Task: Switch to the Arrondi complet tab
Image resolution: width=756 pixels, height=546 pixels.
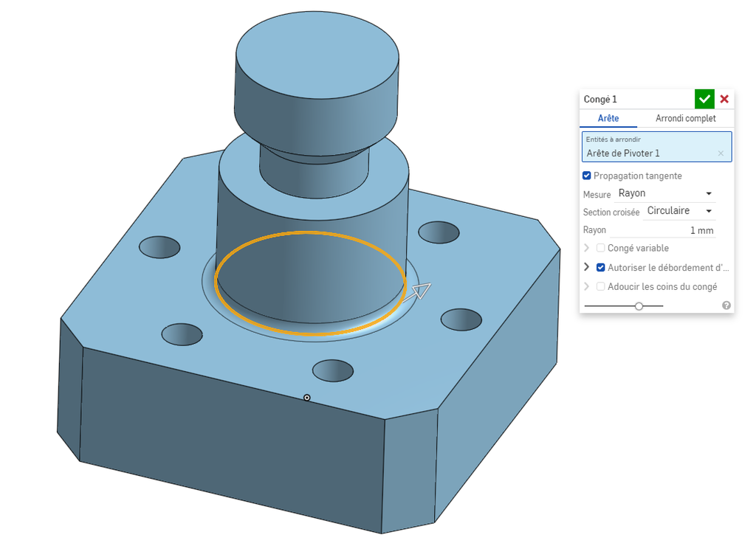Action: click(x=685, y=118)
